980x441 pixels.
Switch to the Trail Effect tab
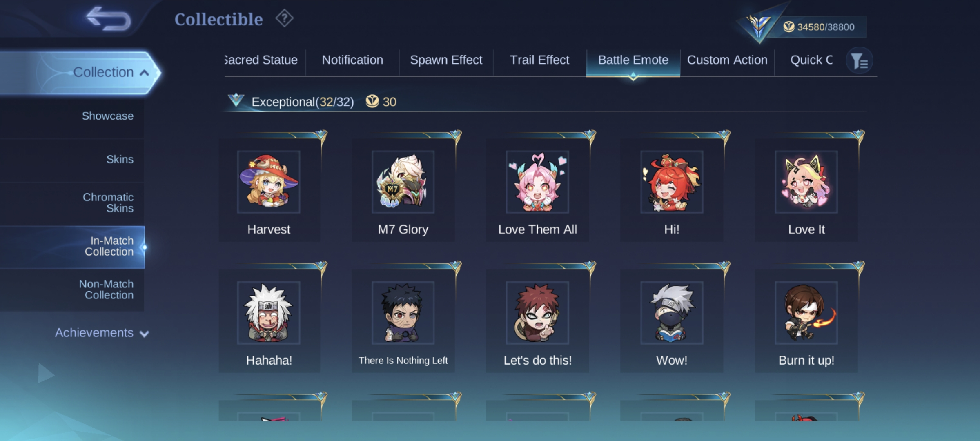539,60
